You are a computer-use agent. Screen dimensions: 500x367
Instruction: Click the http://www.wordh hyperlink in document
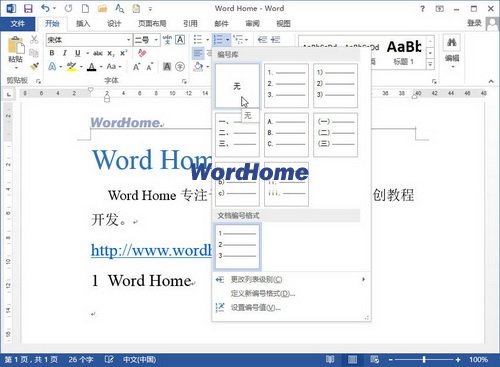(151, 250)
